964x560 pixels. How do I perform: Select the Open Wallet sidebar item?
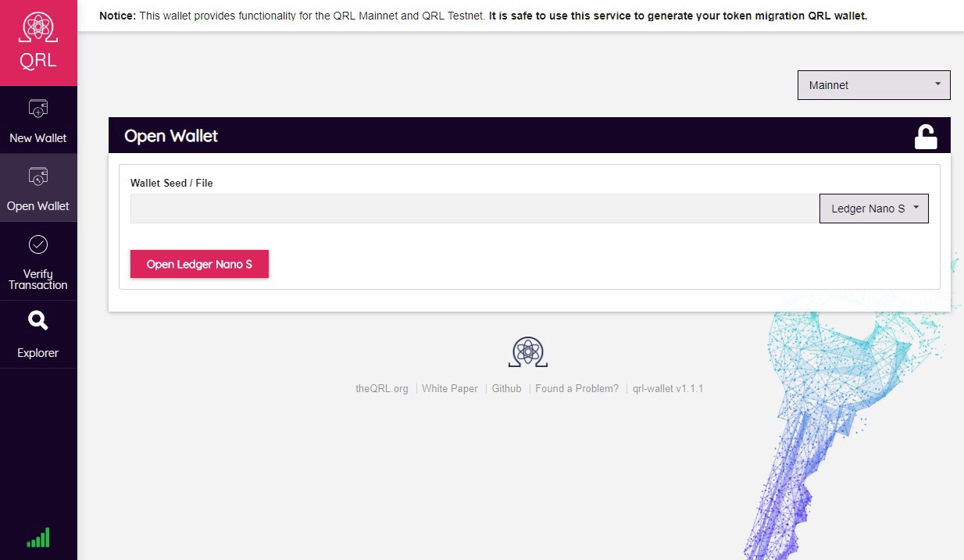click(x=38, y=188)
